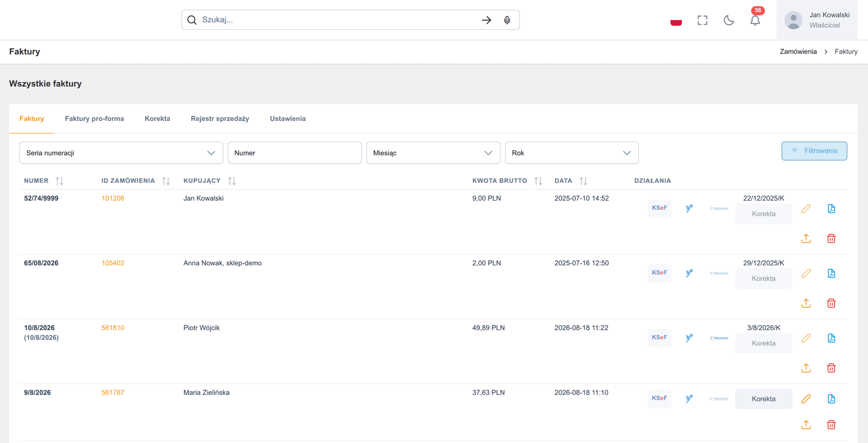Send invoice 52/74/9999 to KSeF
Viewport: 868px width, 443px height.
click(x=660, y=208)
